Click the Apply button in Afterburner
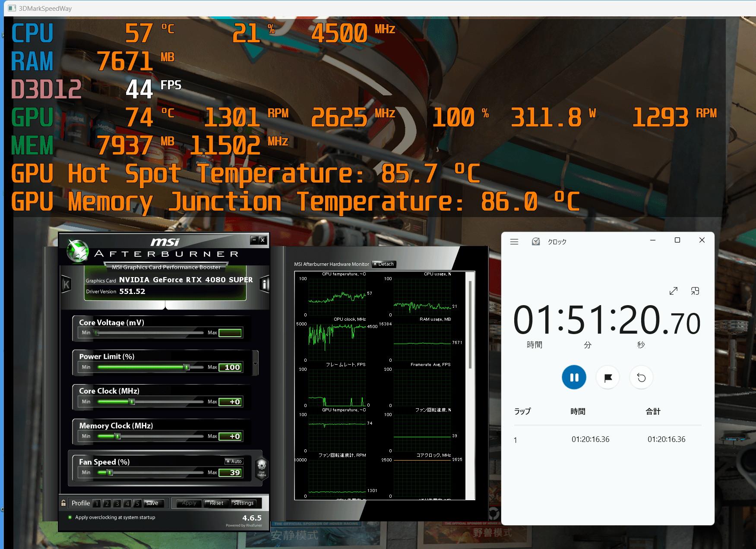The image size is (756, 549). pyautogui.click(x=189, y=503)
